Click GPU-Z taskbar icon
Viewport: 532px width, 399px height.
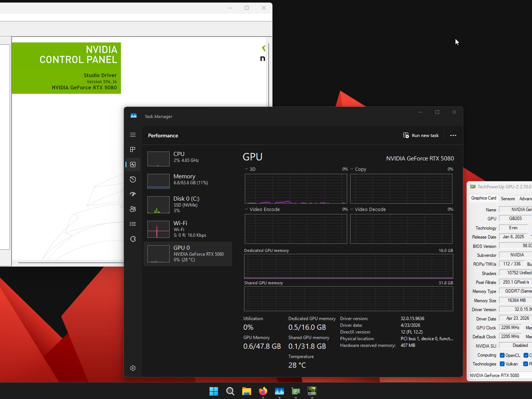pyautogui.click(x=296, y=391)
